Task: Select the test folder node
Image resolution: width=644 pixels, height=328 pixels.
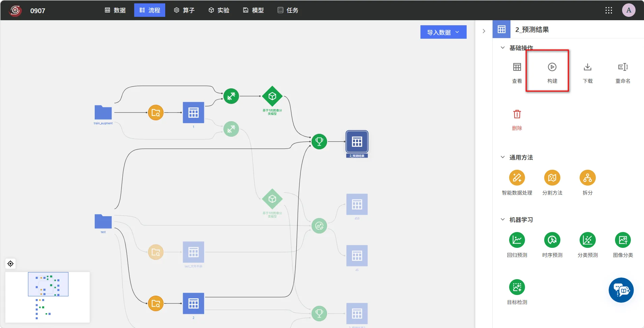Action: pos(103,221)
